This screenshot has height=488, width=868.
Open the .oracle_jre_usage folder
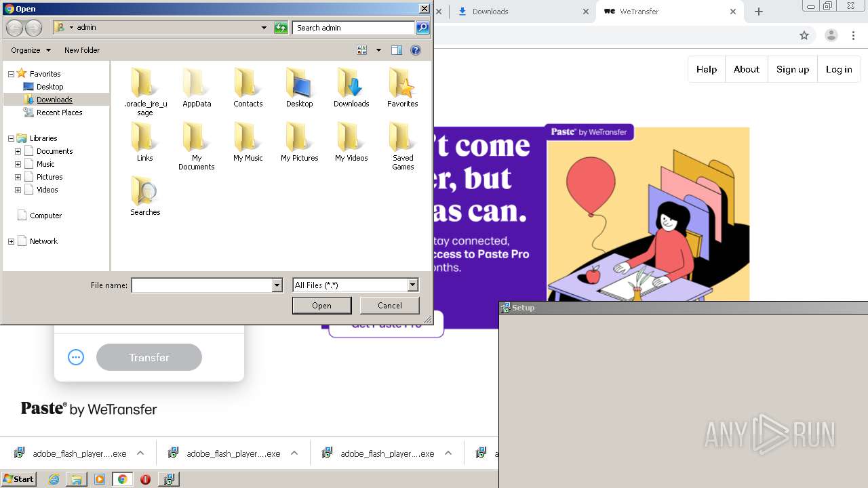point(145,91)
